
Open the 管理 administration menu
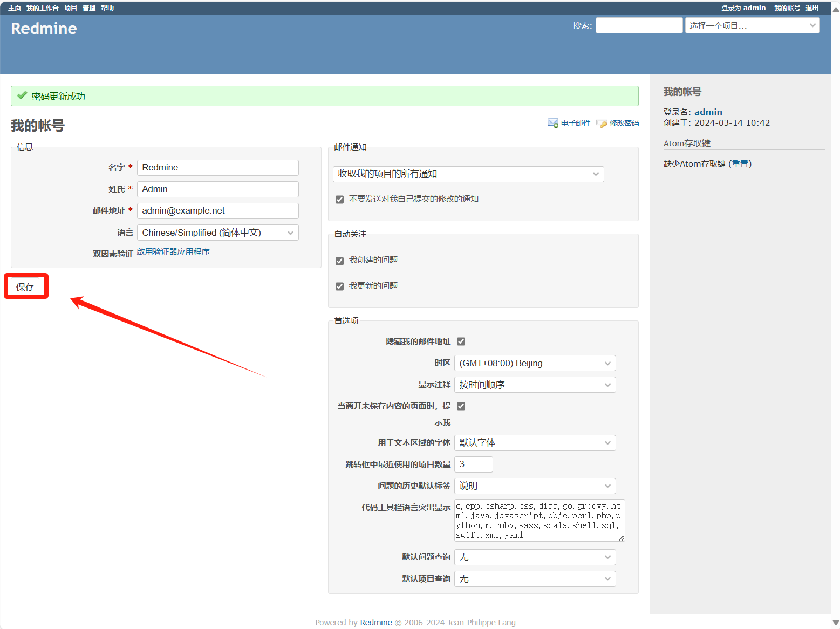click(88, 8)
